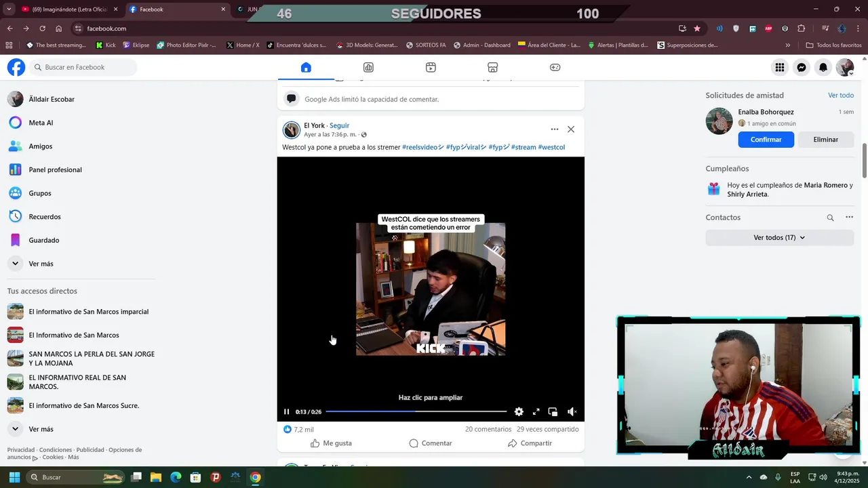Show more bookmarks chevron
The height and width of the screenshot is (488, 868).
point(787,45)
